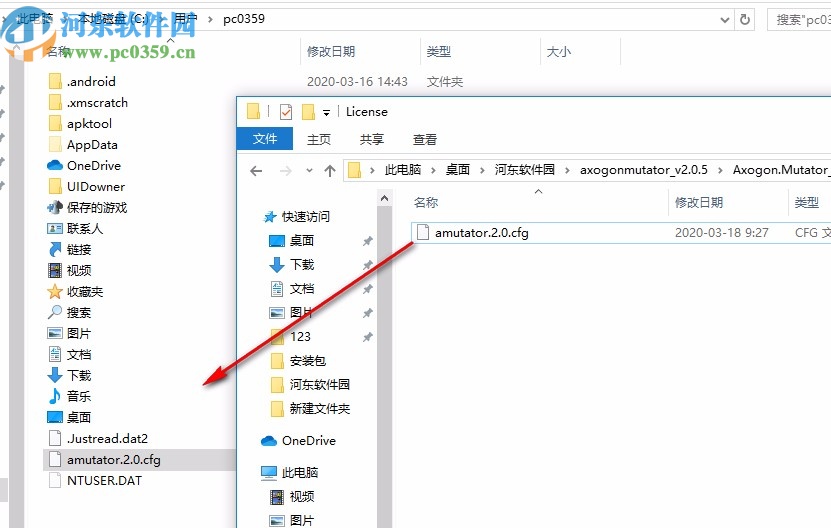Screen dimensions: 831x528
Task: Select the AppData folder in pc0359 window
Action: pos(92,145)
